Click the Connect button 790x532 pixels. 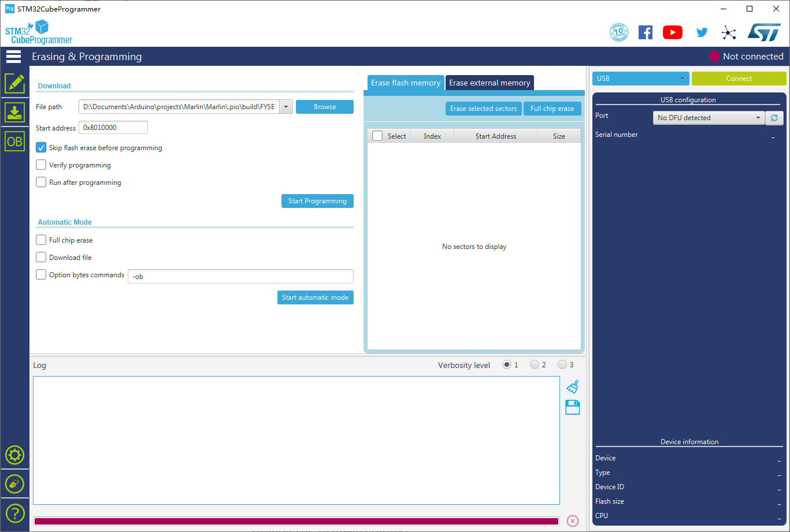pyautogui.click(x=739, y=79)
